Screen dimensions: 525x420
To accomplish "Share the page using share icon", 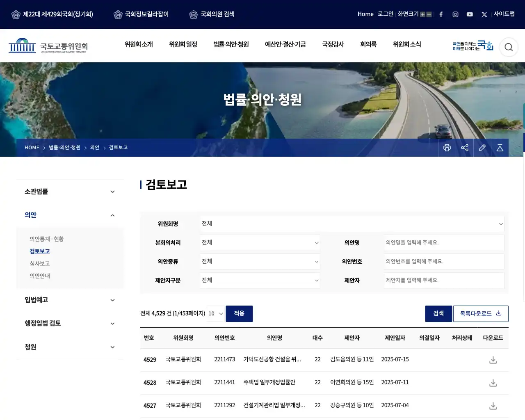I will pyautogui.click(x=465, y=148).
